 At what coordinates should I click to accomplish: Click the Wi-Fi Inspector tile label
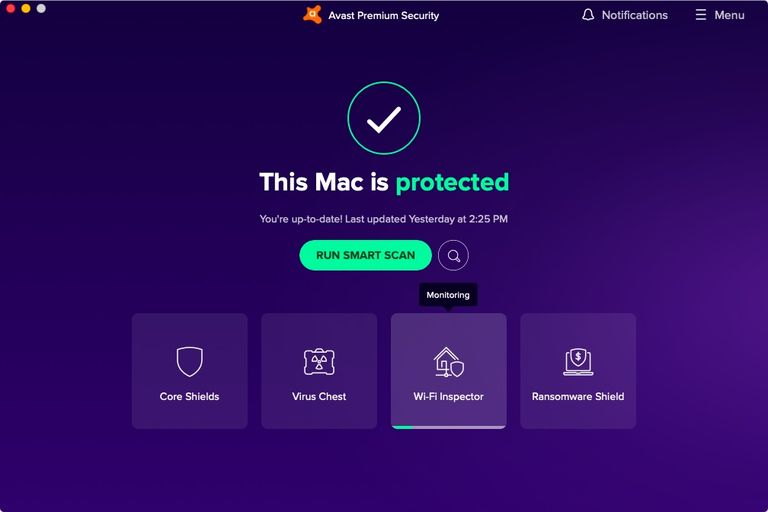pyautogui.click(x=448, y=396)
